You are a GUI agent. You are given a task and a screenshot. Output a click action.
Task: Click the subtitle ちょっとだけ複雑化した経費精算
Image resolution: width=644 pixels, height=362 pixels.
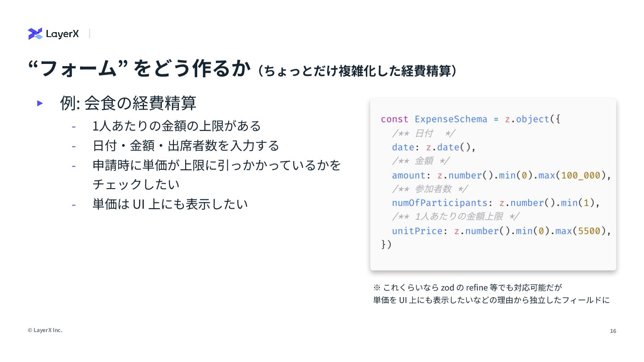coord(358,71)
